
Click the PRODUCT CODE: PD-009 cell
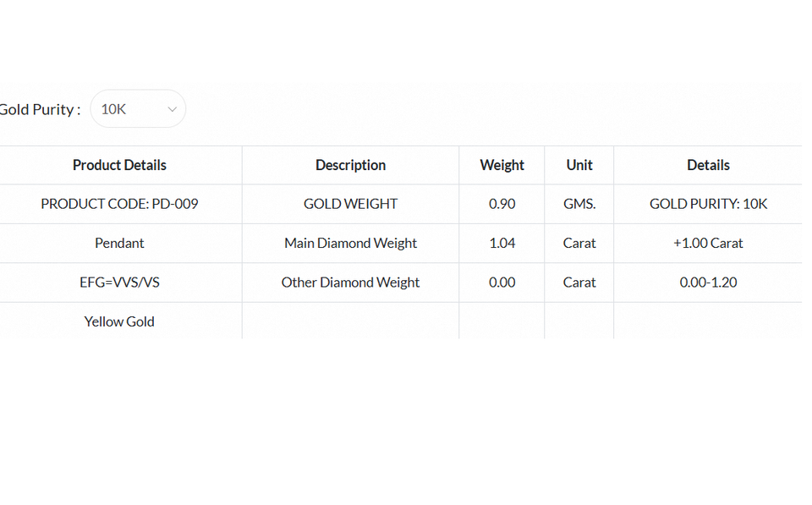[119, 204]
